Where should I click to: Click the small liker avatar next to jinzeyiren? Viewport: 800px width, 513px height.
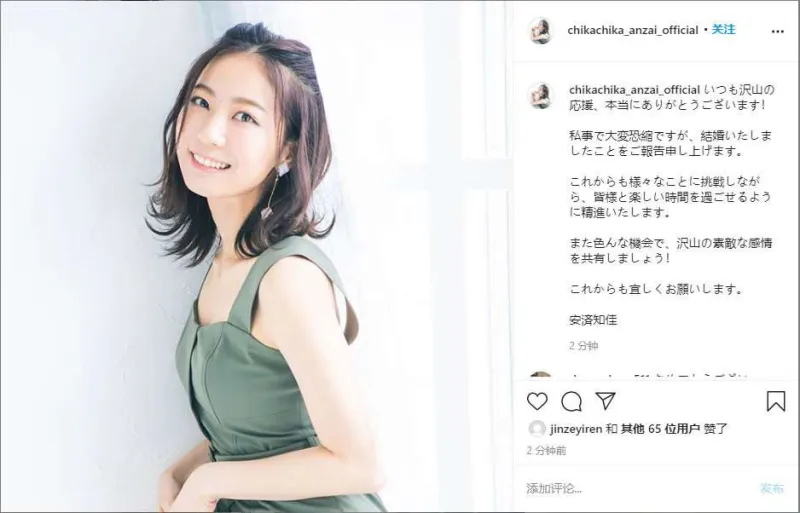pos(537,429)
